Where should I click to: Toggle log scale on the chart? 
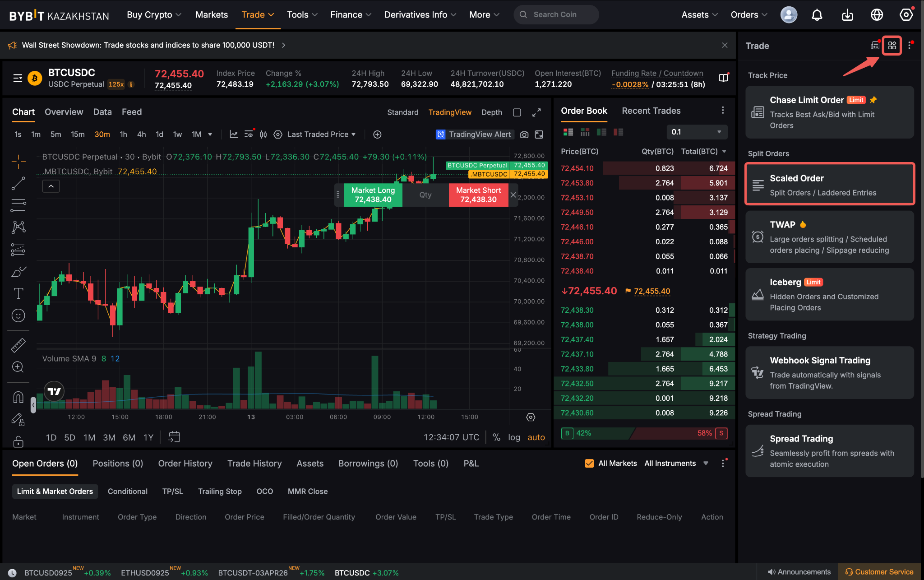pos(514,437)
